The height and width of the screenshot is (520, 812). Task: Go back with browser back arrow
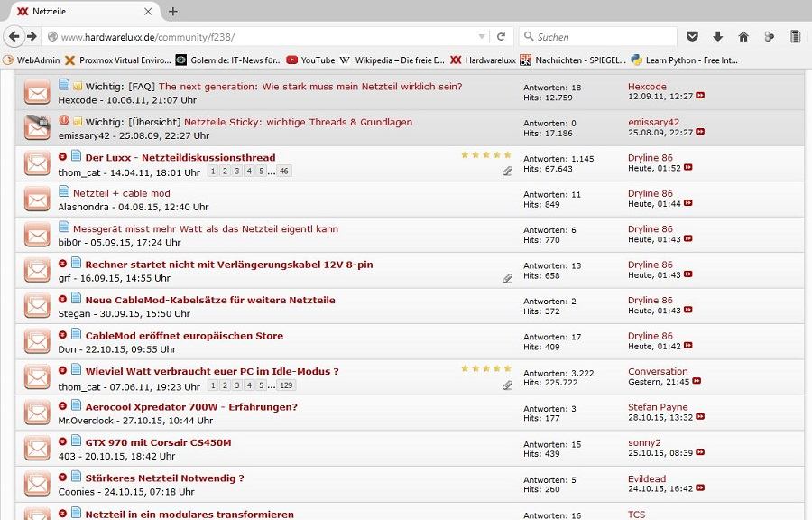(14, 36)
